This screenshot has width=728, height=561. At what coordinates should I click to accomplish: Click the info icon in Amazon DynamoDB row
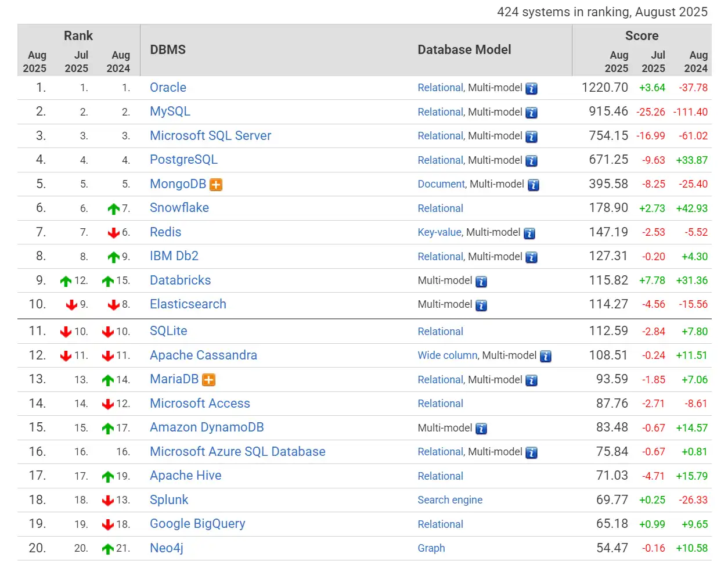pyautogui.click(x=481, y=429)
